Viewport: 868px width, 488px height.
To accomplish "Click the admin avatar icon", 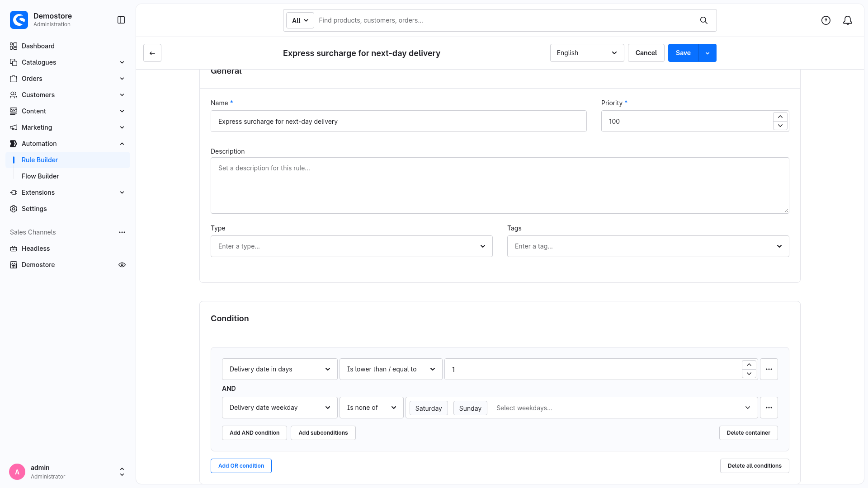I will pyautogui.click(x=17, y=472).
